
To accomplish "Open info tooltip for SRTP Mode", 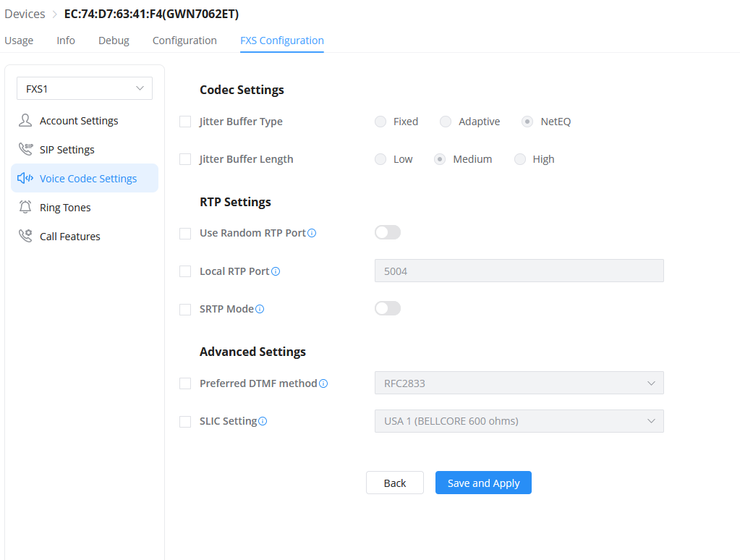I will click(x=260, y=309).
